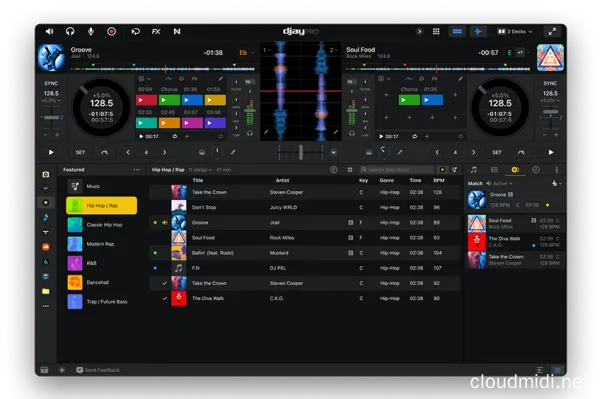Click the loop-length next chevron on deck 1
600x399 pixels.
pos(165,152)
